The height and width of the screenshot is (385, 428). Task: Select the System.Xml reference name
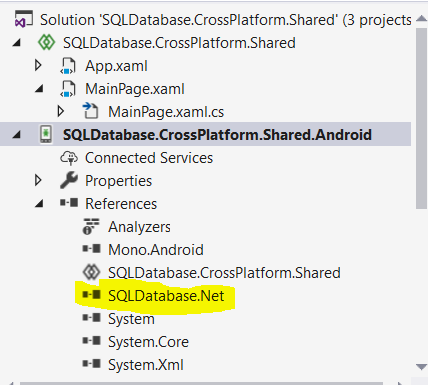tap(146, 365)
